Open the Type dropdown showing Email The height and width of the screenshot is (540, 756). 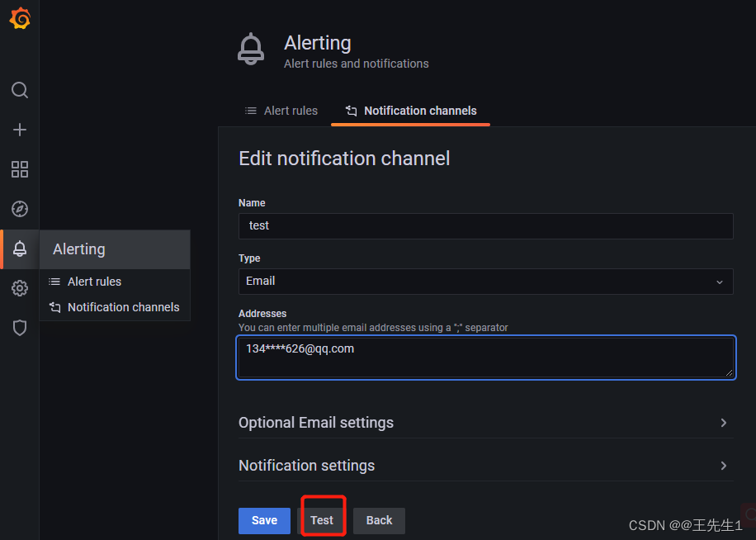coord(485,281)
